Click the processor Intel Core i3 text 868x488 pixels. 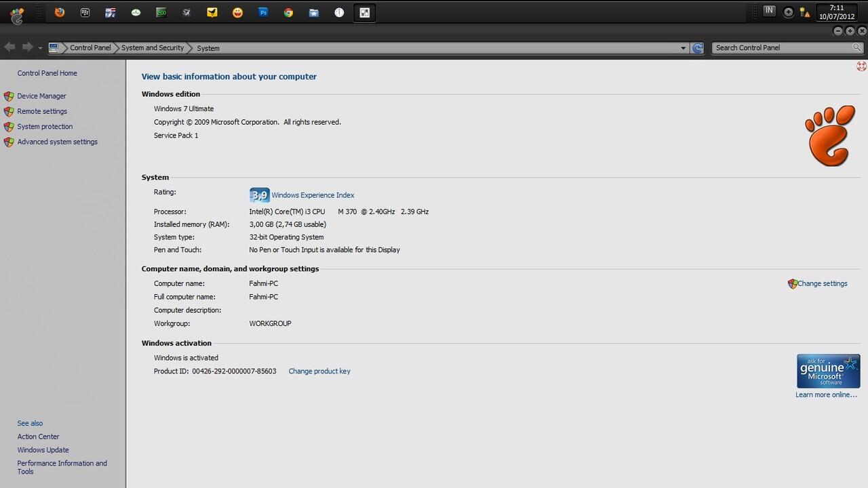point(338,212)
